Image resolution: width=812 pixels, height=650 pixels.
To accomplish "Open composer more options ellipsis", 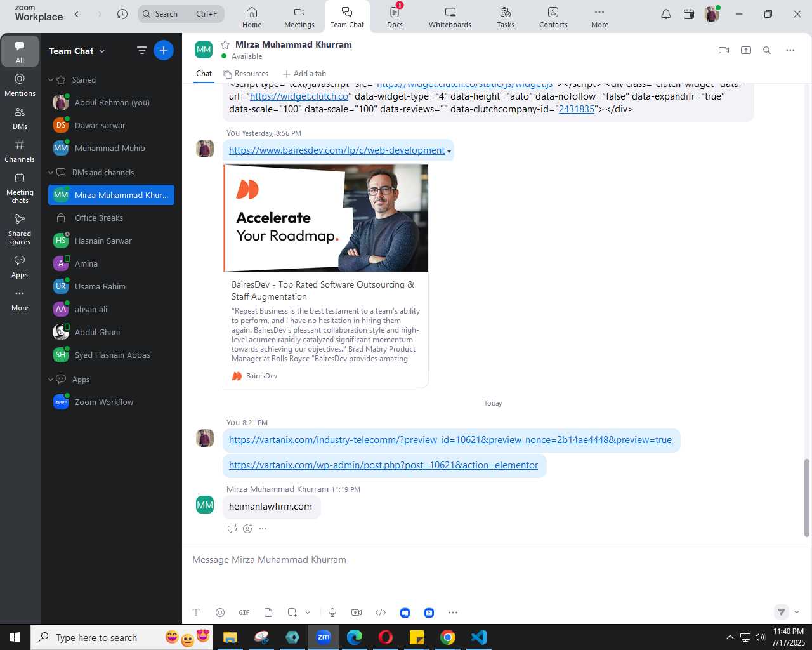I will point(453,613).
